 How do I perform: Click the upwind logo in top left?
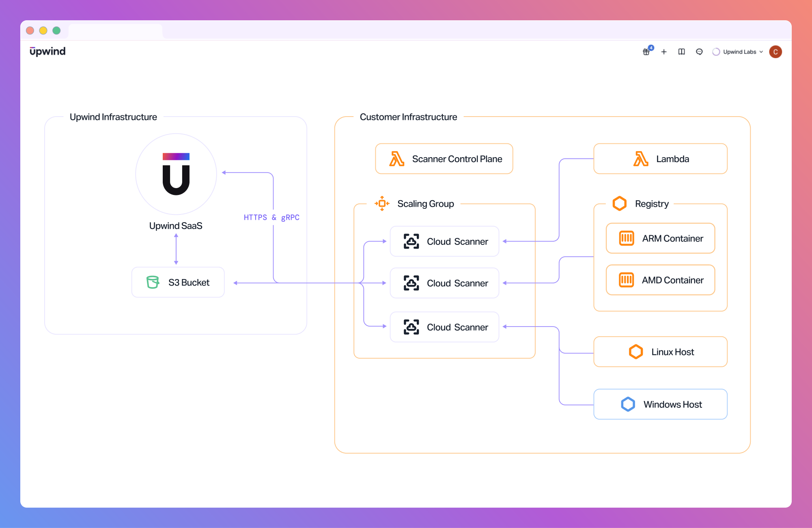tap(47, 51)
